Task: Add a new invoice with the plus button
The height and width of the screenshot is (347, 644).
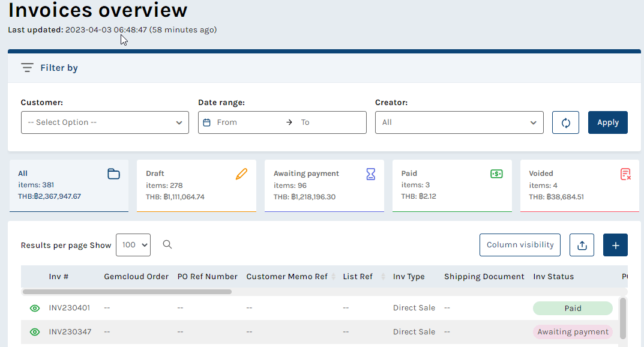Action: 615,245
